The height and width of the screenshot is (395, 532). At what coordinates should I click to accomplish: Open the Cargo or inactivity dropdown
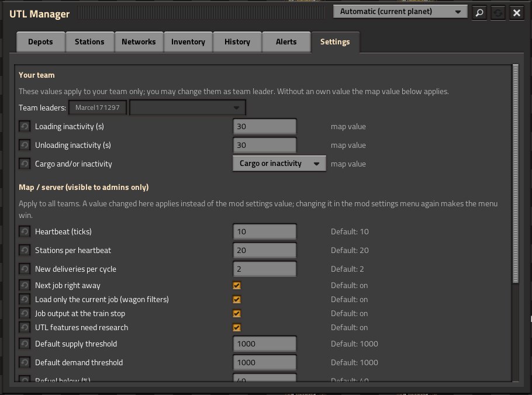pos(279,164)
